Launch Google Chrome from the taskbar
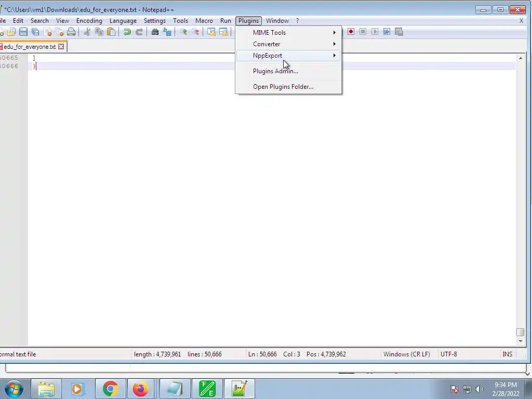532x399 pixels. (x=110, y=389)
